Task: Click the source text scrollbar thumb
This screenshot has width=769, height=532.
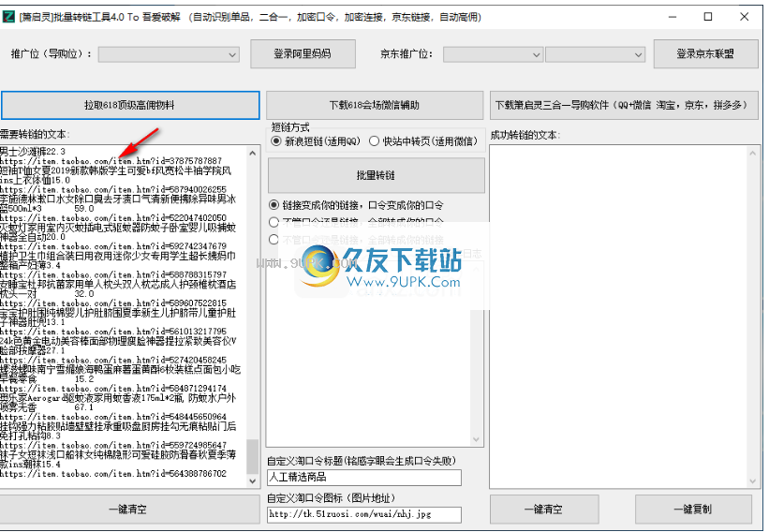Action: 253,456
